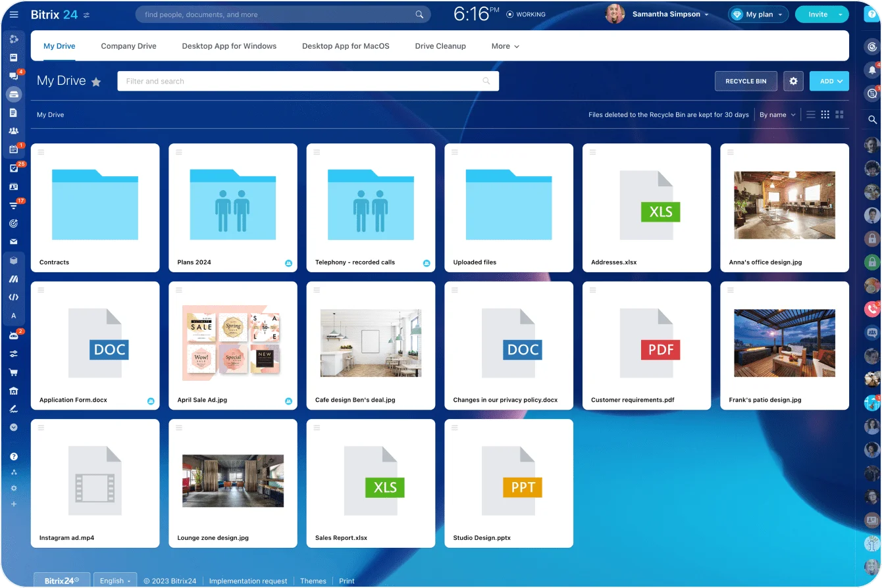Click the Filter and search field

click(303, 81)
